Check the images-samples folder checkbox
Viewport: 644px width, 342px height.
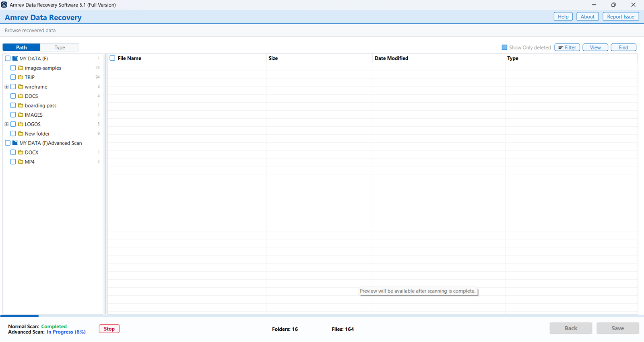(13, 68)
